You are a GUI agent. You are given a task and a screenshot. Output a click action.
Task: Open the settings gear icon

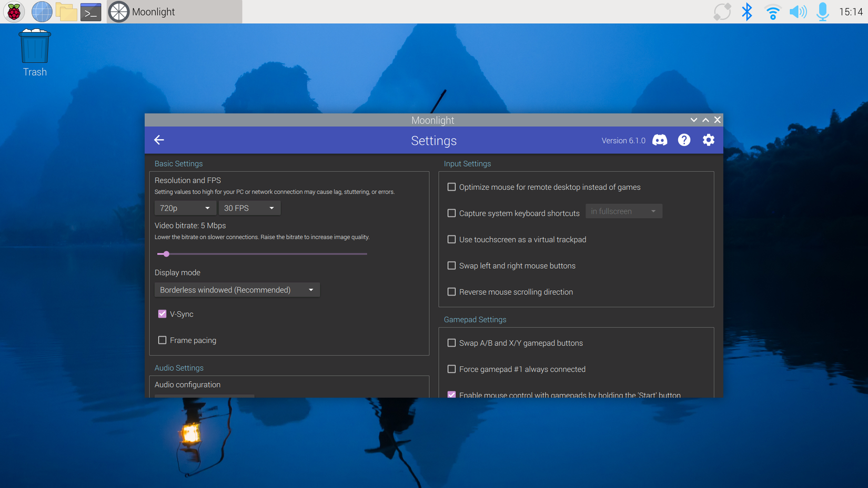[708, 140]
